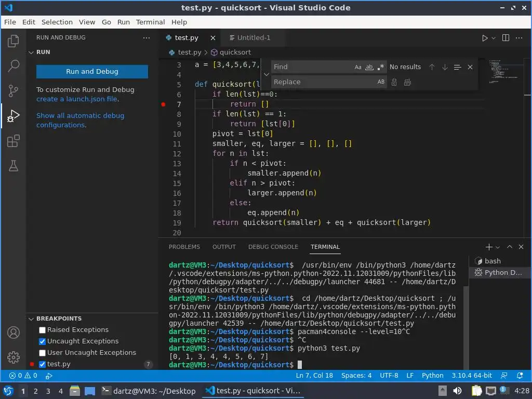Screen dimensions: 532x399
Task: Open the new terminal launch profile dropdown
Action: coord(498,247)
